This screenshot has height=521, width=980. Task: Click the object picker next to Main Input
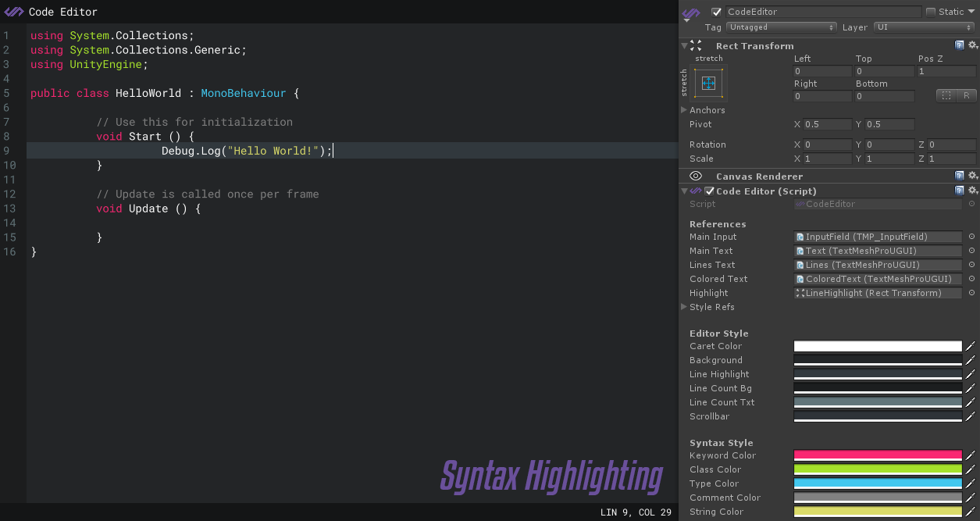click(971, 237)
